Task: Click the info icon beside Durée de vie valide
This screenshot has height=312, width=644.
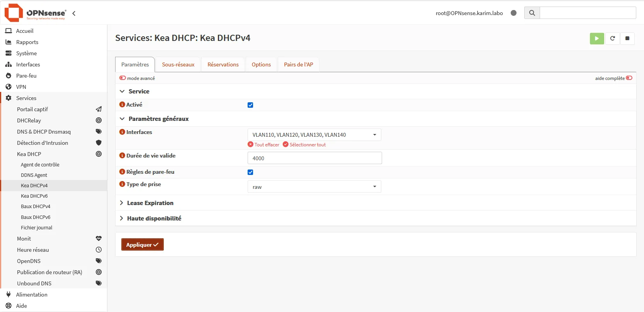Action: point(122,156)
